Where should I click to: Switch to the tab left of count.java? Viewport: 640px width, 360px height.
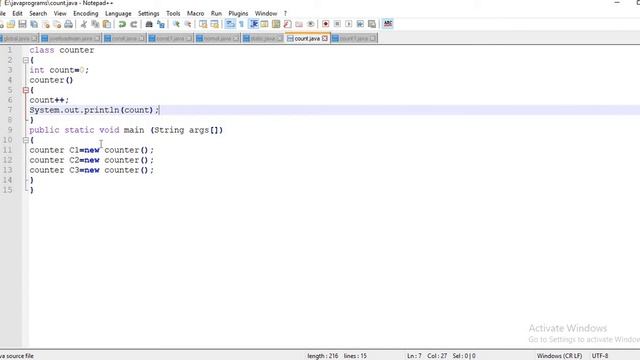coord(263,38)
